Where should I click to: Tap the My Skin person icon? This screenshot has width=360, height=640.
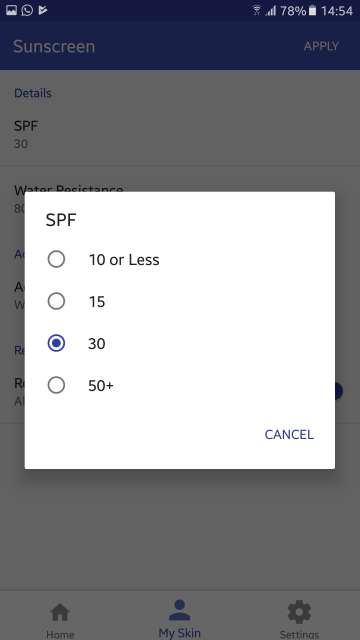tap(180, 610)
